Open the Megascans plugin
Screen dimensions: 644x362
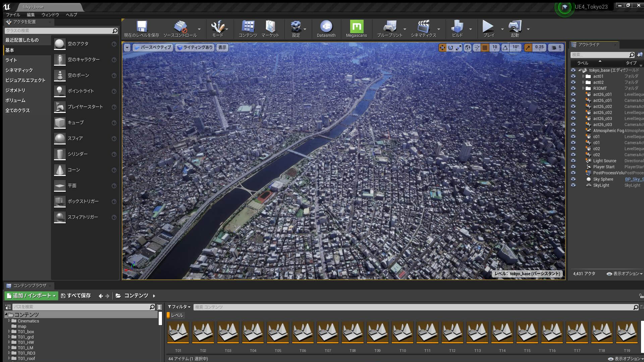(x=356, y=27)
